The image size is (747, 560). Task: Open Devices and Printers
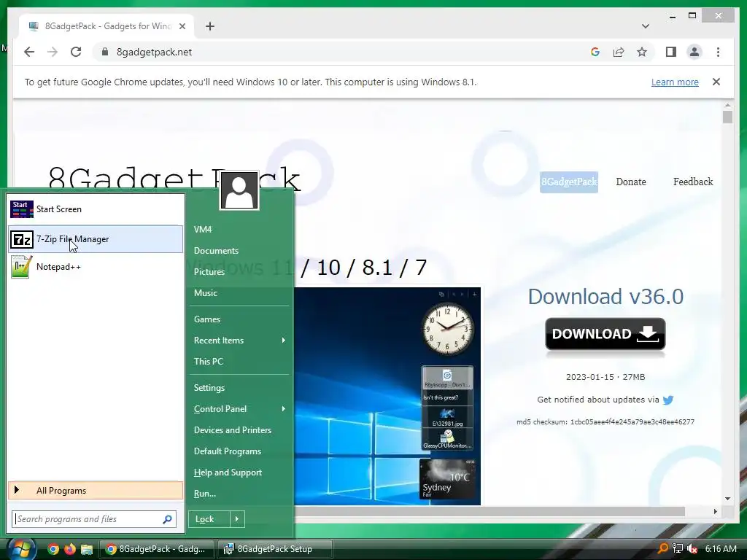click(x=233, y=430)
